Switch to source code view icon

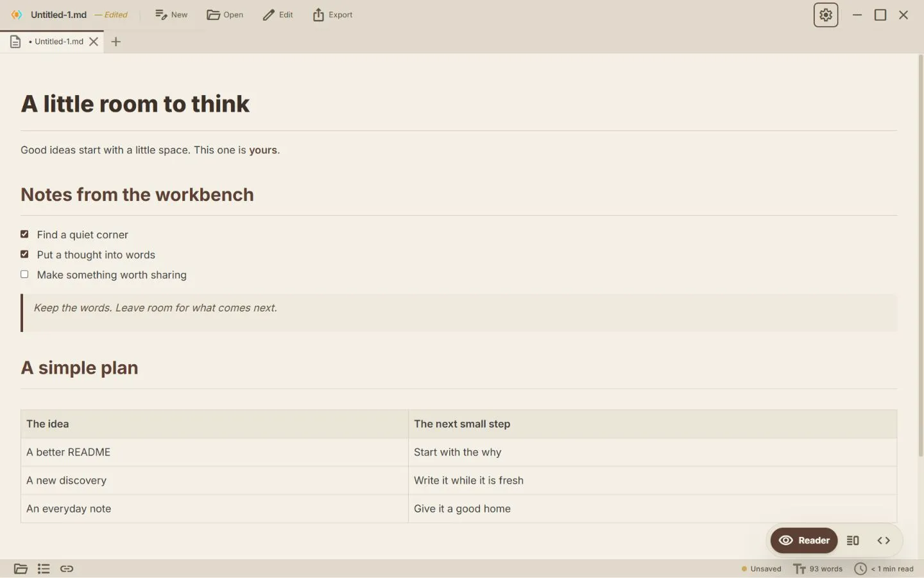(884, 541)
